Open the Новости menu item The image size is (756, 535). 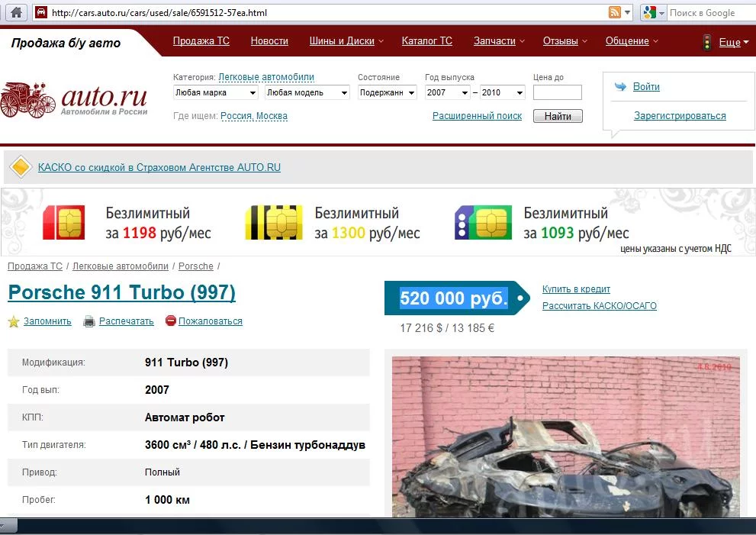[269, 41]
